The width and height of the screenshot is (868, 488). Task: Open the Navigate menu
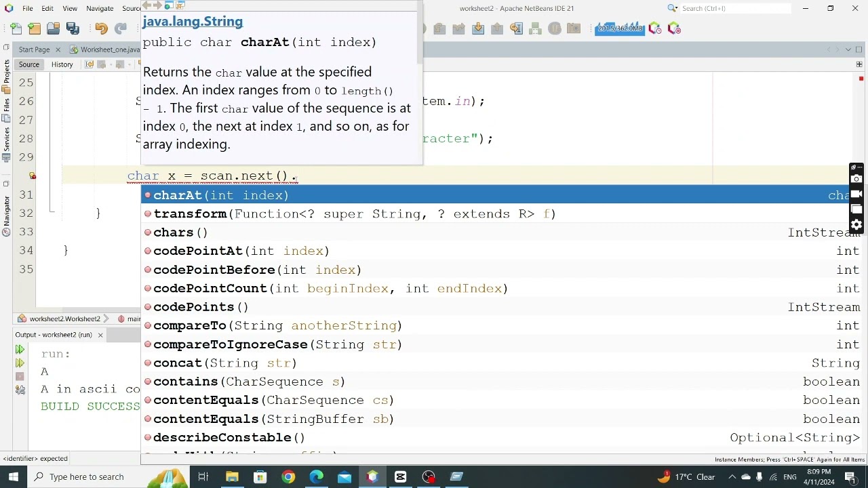(100, 8)
